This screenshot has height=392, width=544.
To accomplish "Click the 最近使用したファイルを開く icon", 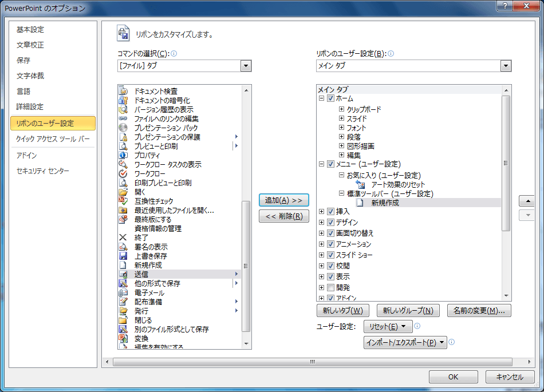I will pos(123,211).
